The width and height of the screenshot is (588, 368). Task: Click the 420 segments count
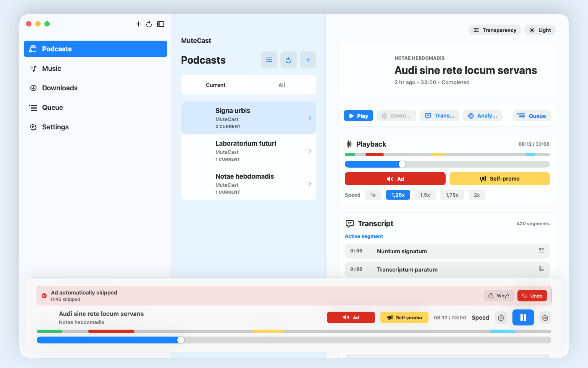click(533, 223)
